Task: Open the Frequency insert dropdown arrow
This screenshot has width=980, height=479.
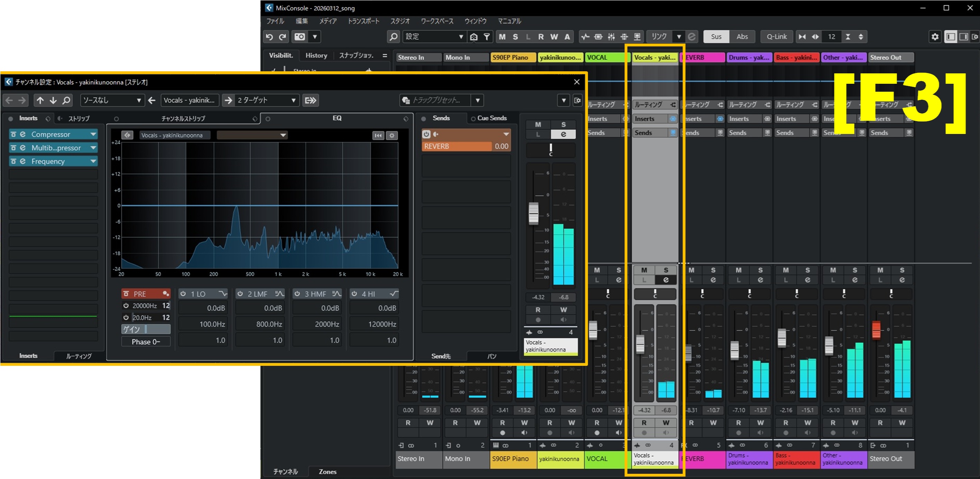Action: [93, 161]
